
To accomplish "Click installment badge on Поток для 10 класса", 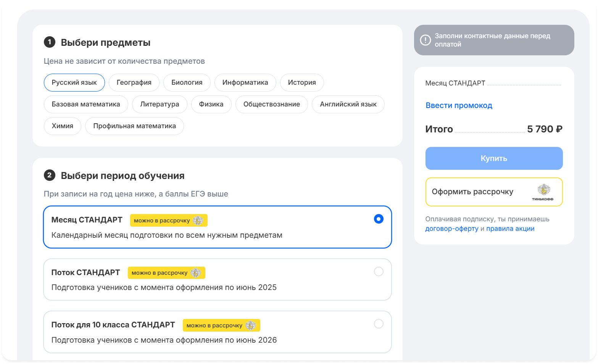I will pos(221,325).
